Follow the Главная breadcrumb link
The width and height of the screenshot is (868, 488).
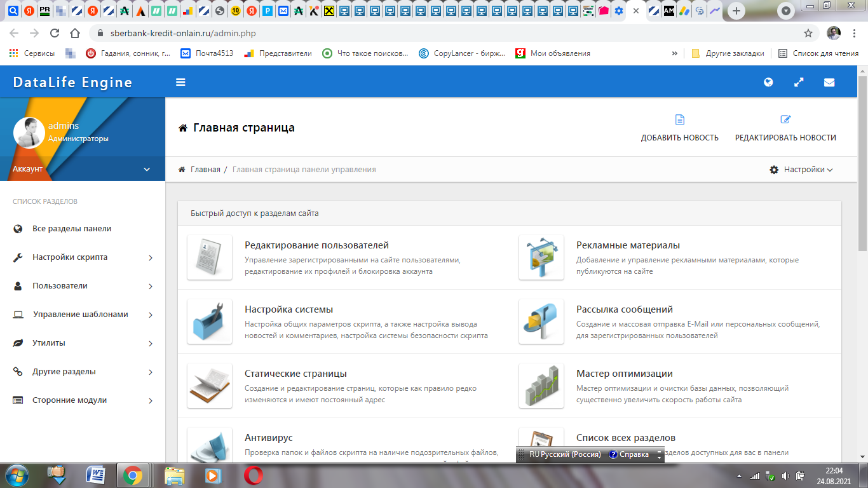(205, 170)
